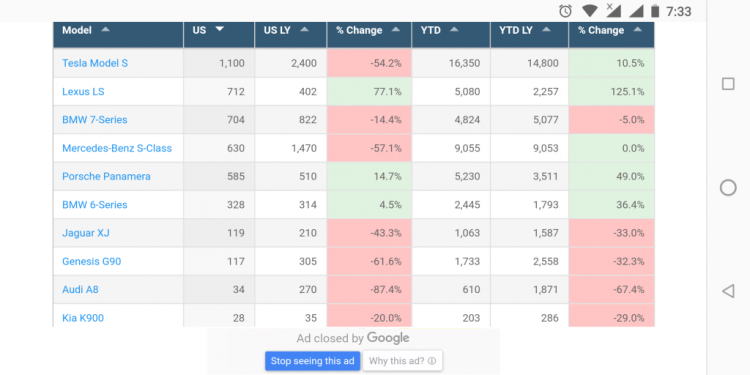Click the Stop seeing this ad button
The width and height of the screenshot is (750, 375).
coord(313,361)
